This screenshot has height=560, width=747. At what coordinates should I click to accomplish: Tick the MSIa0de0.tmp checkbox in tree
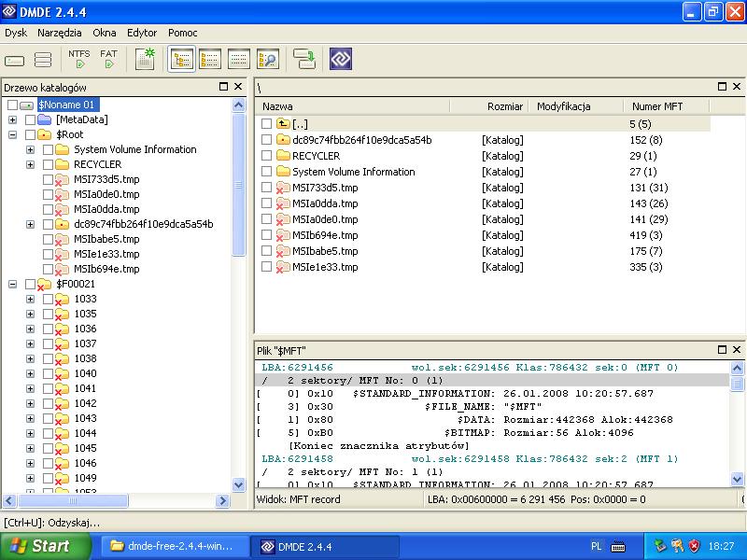[48, 194]
